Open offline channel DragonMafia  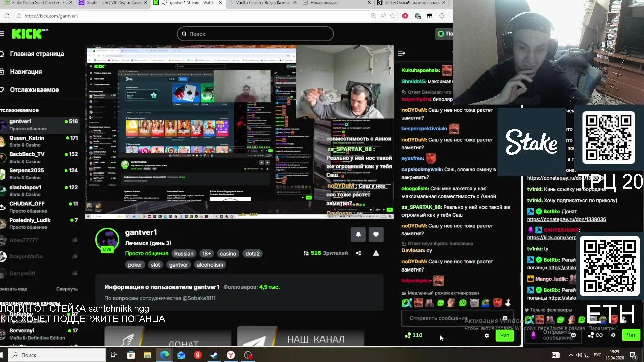click(39, 257)
